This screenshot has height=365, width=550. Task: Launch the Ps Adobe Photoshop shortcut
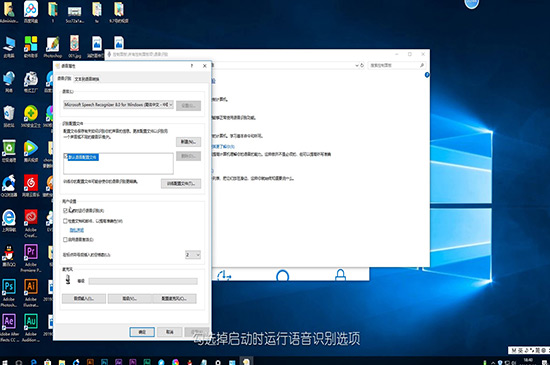coord(9,293)
